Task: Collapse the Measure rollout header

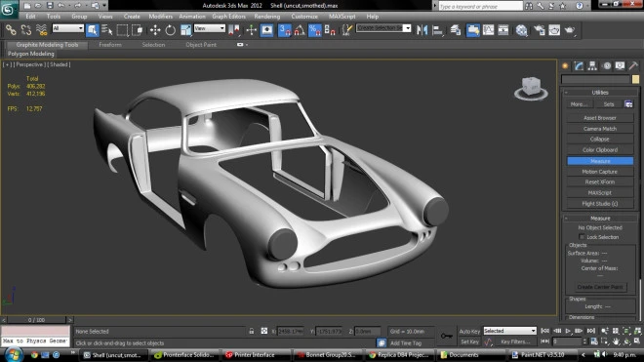Action: tap(600, 219)
